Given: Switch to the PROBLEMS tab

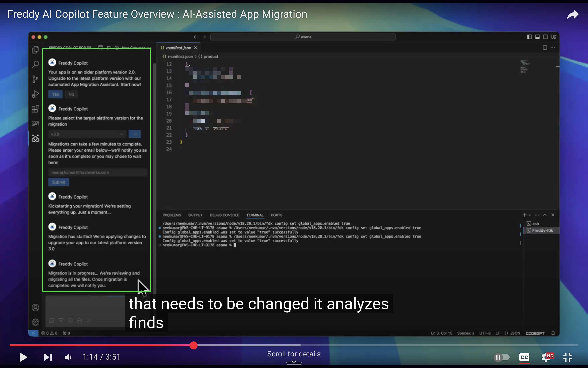Looking at the screenshot, I should click(172, 215).
